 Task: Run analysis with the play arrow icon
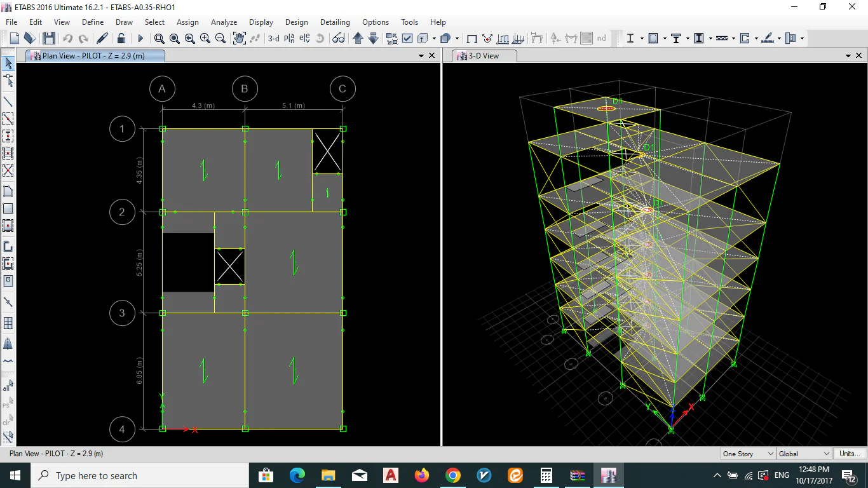(140, 38)
